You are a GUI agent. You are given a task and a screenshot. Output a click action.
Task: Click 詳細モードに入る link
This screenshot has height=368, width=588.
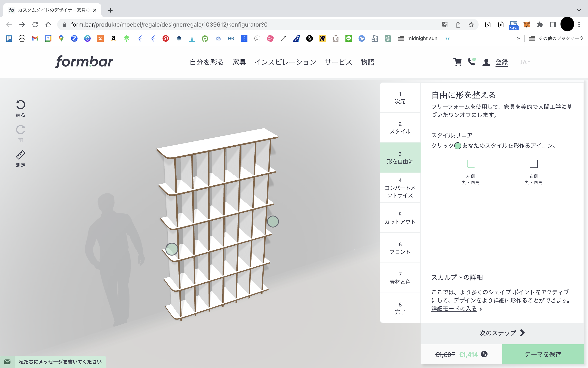[454, 309]
